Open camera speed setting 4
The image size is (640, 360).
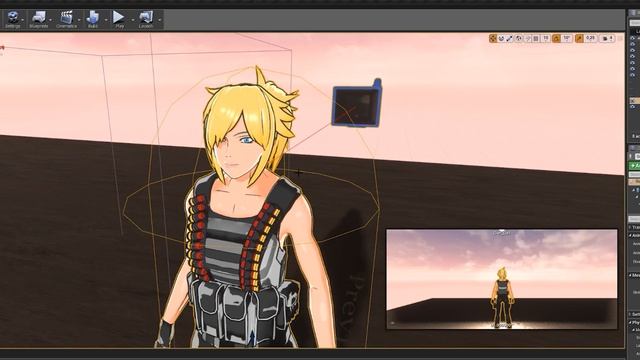608,38
